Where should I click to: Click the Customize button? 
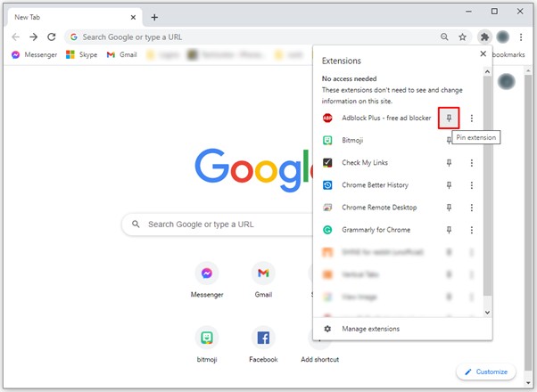[x=486, y=372]
